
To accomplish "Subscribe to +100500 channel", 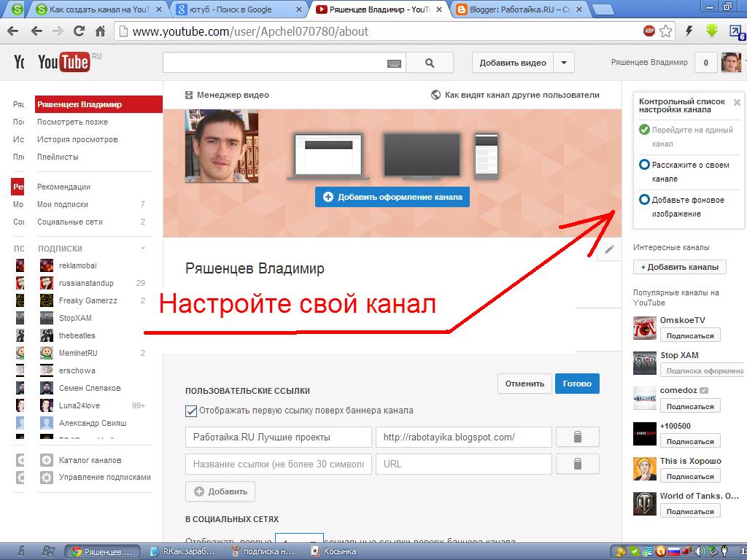I will pyautogui.click(x=690, y=441).
